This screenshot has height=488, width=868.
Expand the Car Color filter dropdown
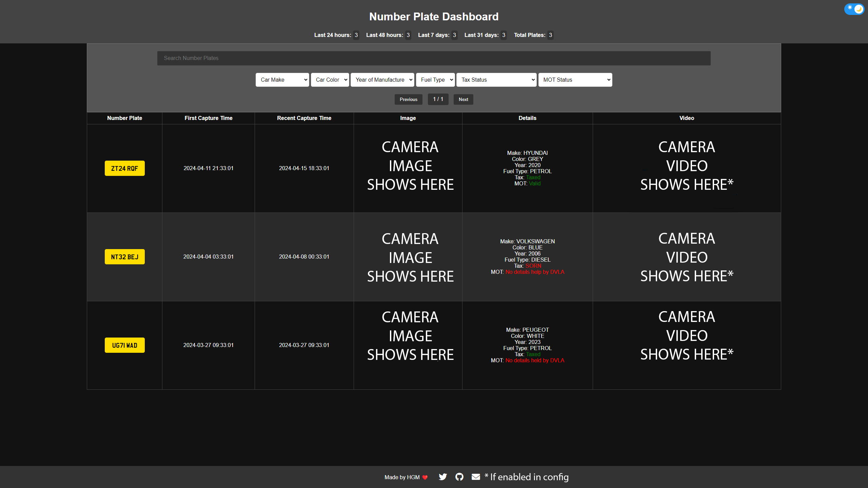tap(330, 79)
